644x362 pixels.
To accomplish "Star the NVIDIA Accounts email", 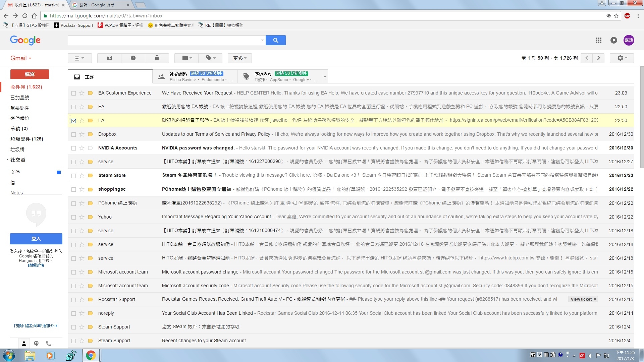I will pyautogui.click(x=82, y=148).
